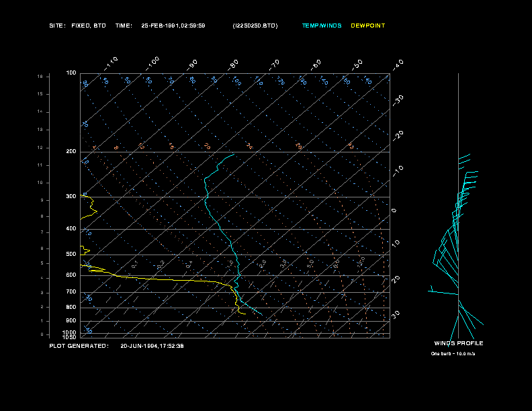
Task: Click the 900 hPa pressure label
Action: pos(71,321)
